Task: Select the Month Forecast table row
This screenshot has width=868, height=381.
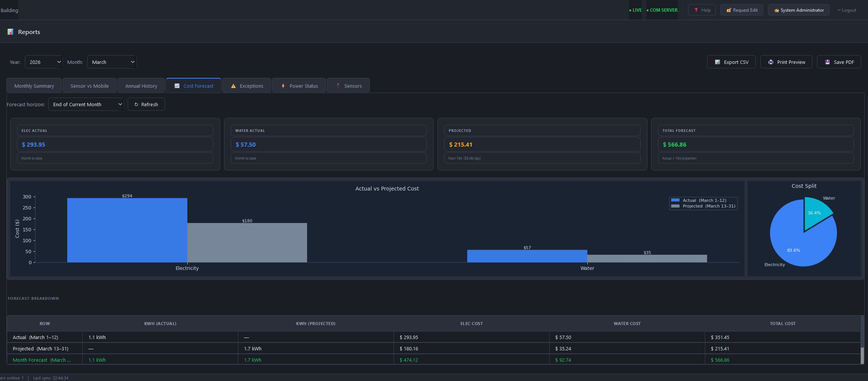Action: tap(434, 360)
